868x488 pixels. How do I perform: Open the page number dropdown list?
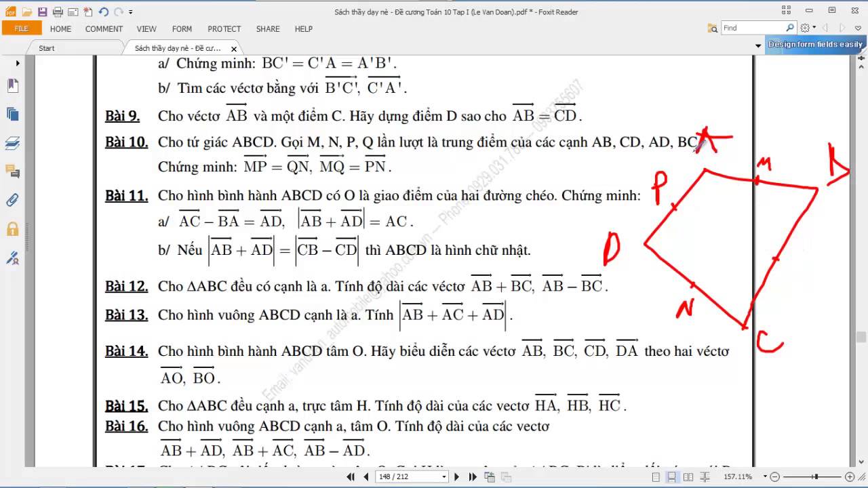click(x=444, y=477)
